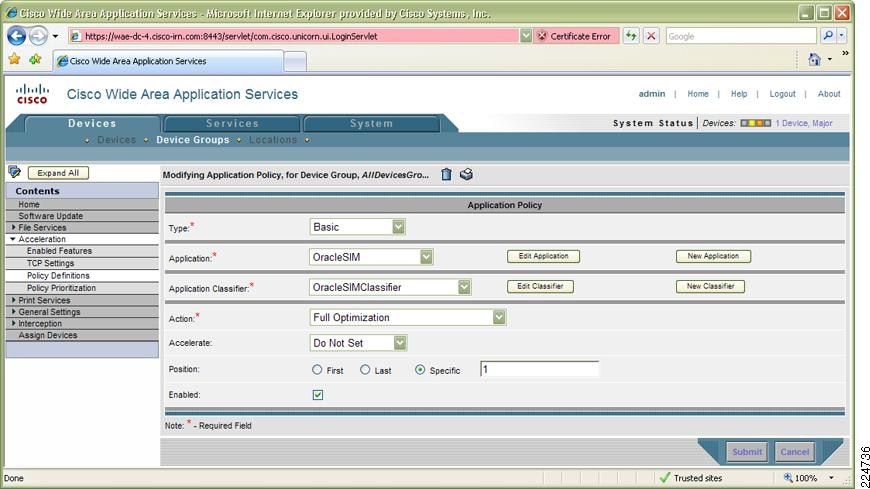
Task: Open the Application dropdown showing OracleSIM
Action: tap(371, 257)
